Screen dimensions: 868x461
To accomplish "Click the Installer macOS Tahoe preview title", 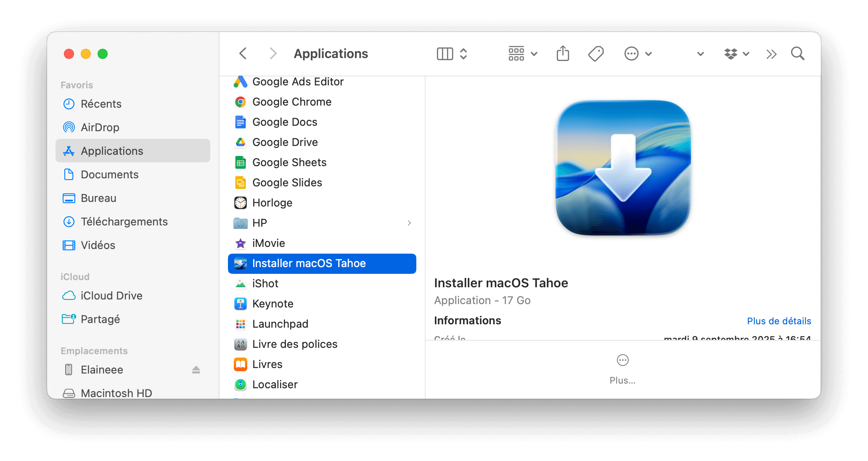I will click(501, 283).
